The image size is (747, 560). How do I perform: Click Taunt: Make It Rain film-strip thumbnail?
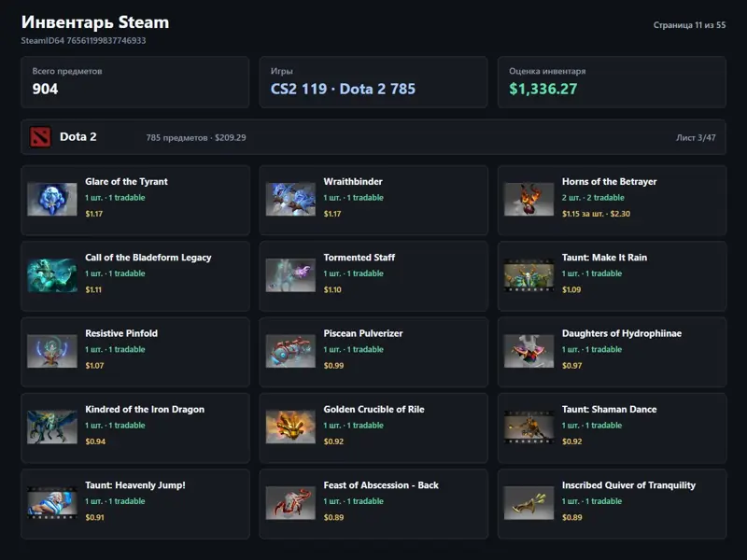[529, 275]
